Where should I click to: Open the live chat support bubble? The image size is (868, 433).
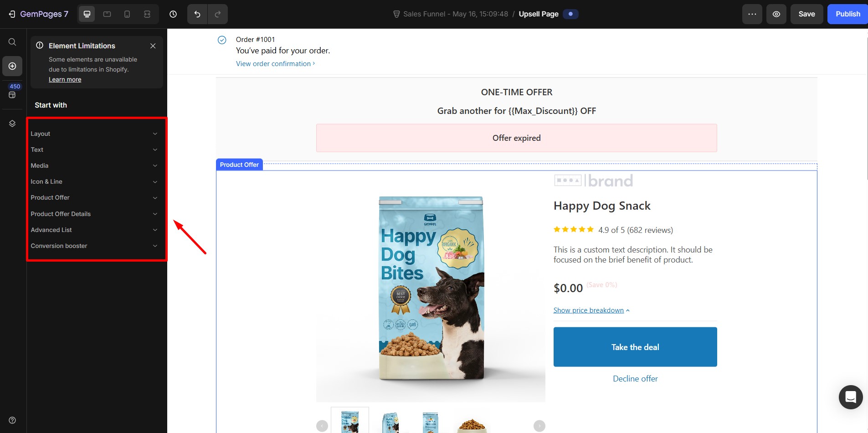pyautogui.click(x=850, y=397)
